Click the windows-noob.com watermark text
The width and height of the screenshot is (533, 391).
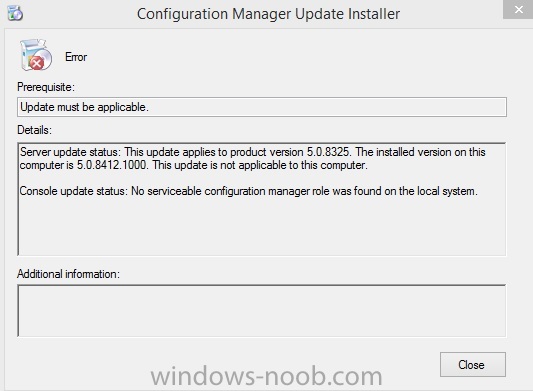click(x=266, y=376)
